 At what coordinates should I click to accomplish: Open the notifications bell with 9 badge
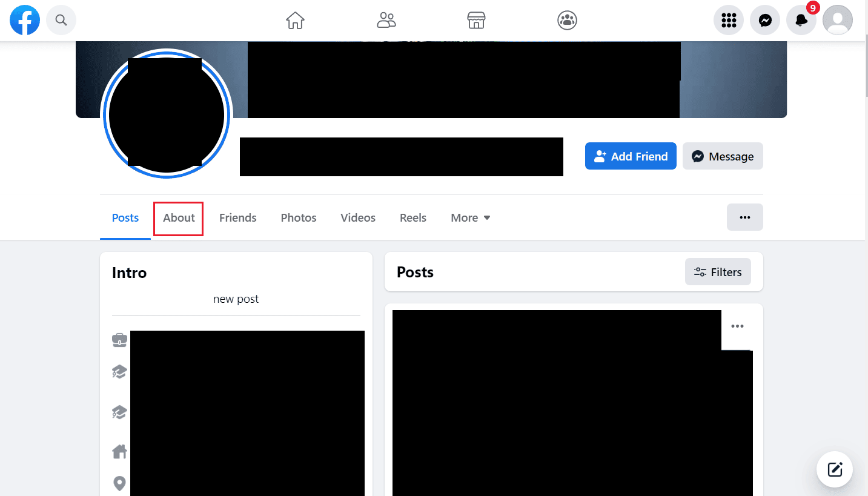801,21
